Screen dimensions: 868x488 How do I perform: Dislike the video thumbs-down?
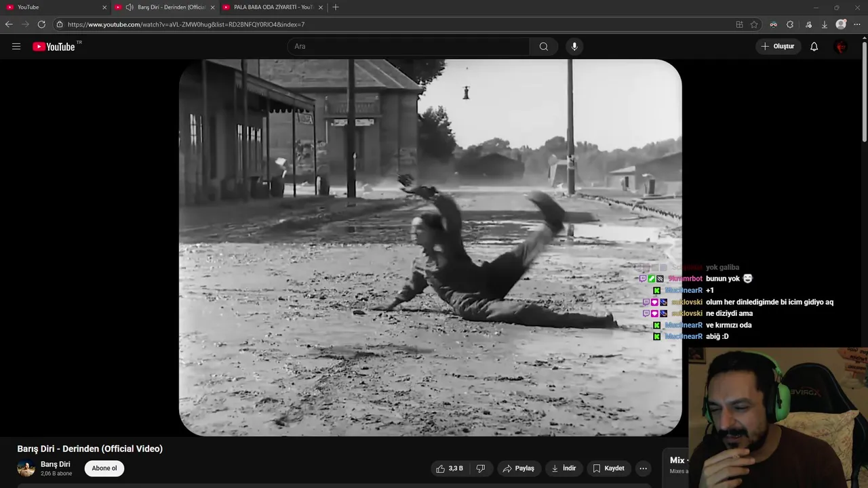click(481, 468)
